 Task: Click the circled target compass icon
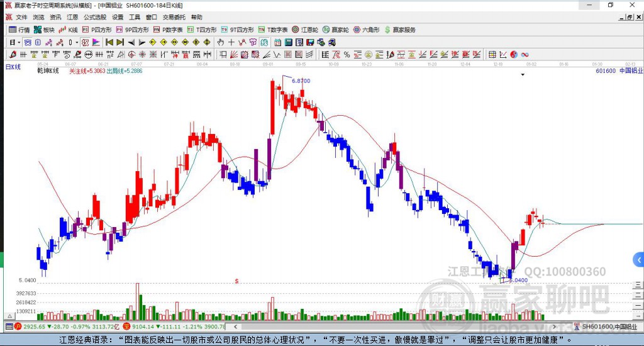click(x=131, y=54)
